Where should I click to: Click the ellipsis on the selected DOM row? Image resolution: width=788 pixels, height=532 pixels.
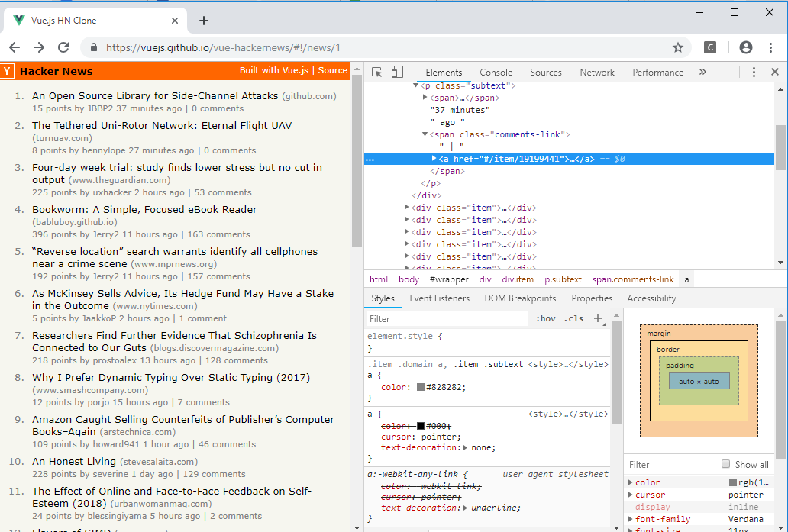tap(370, 160)
